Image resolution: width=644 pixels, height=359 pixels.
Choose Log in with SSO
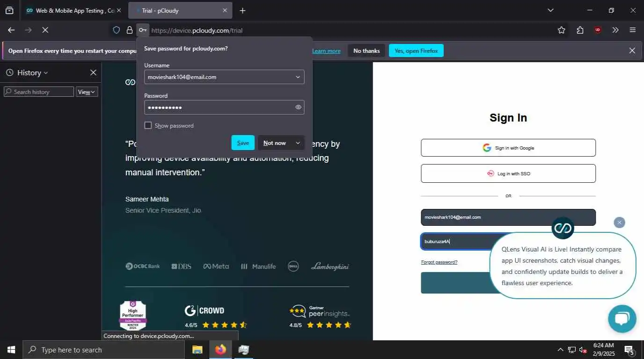[x=508, y=173]
